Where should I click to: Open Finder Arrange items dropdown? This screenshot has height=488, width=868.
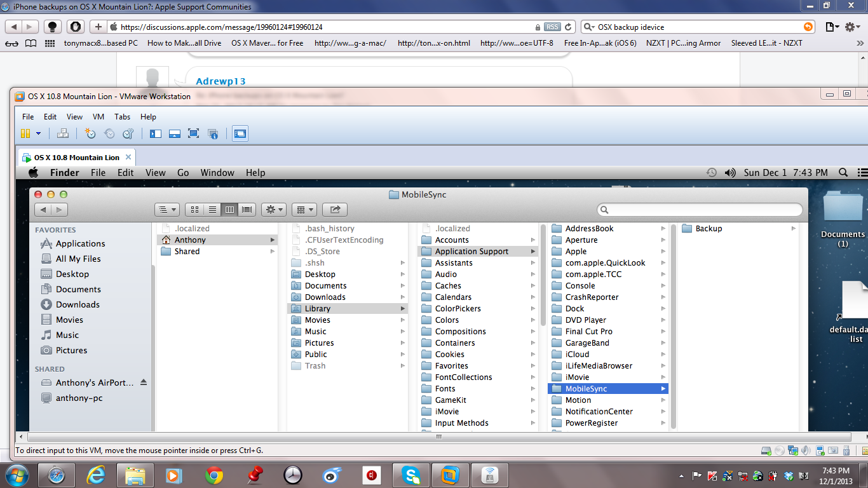pyautogui.click(x=304, y=210)
